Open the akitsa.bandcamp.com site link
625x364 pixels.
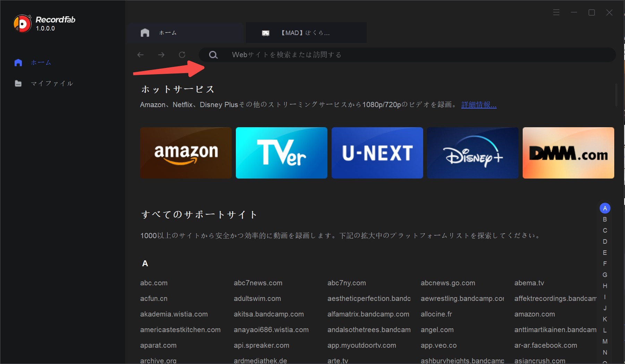pyautogui.click(x=269, y=314)
